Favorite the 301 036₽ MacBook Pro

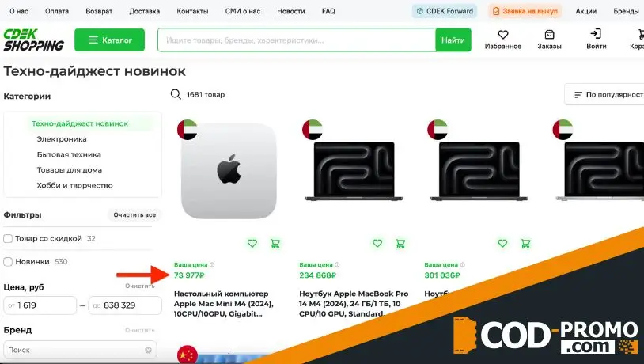(502, 243)
